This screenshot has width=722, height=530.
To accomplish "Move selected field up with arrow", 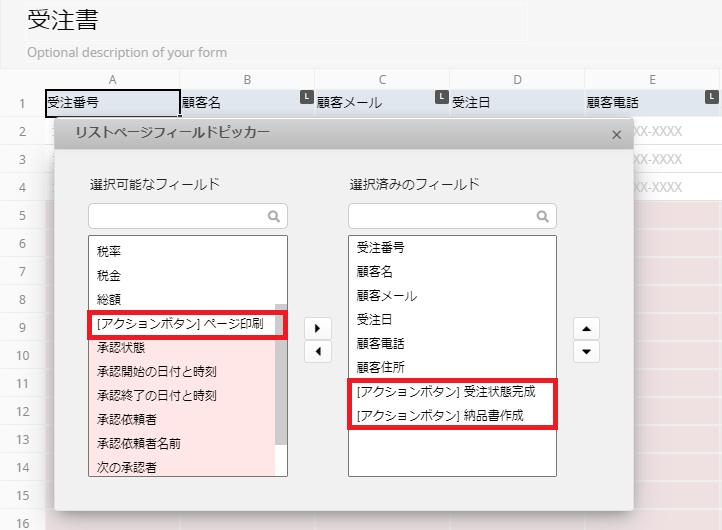I will coord(586,328).
